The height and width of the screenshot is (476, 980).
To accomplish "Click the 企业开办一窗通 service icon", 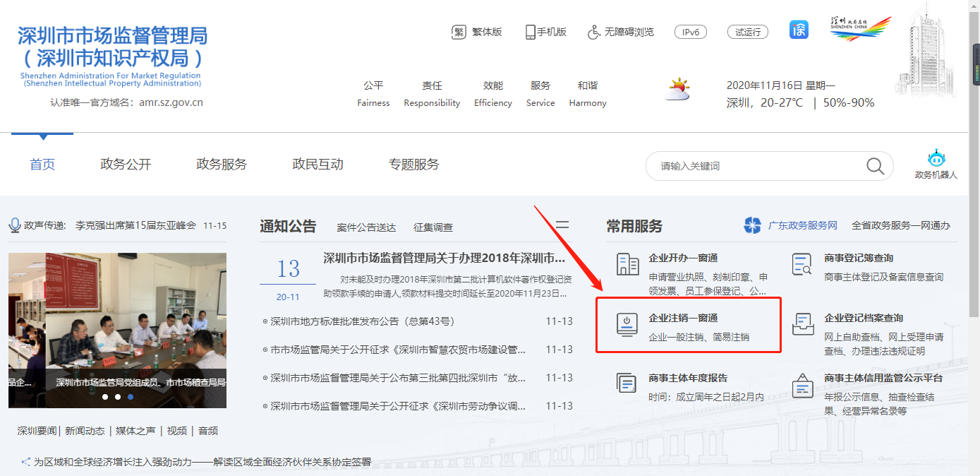I will (x=627, y=263).
